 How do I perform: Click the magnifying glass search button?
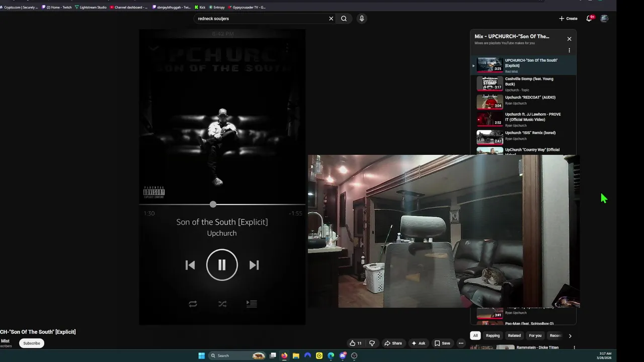344,19
